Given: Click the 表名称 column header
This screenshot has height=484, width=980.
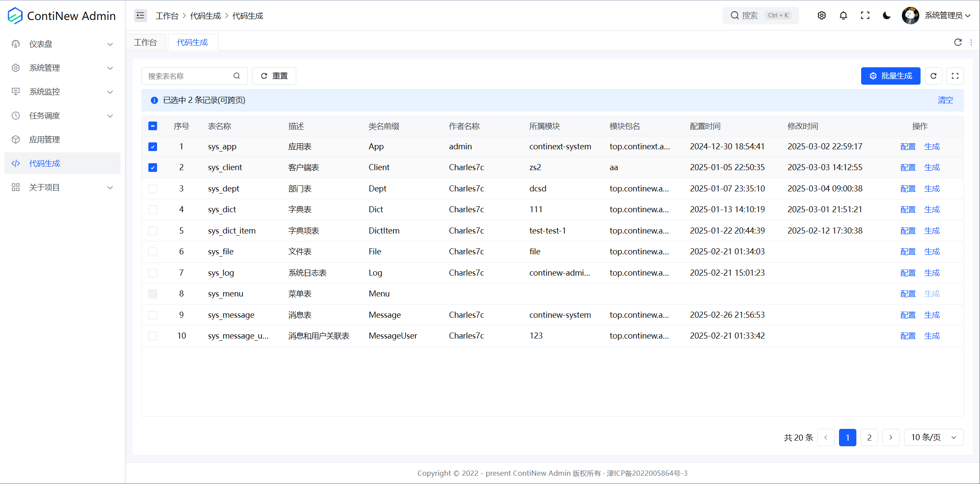Looking at the screenshot, I should coord(220,126).
